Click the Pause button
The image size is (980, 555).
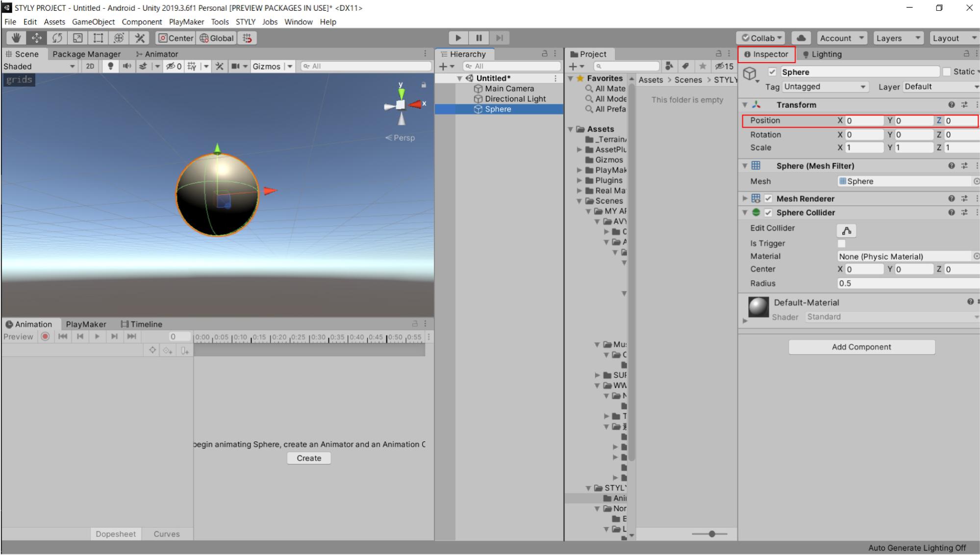[x=479, y=38]
